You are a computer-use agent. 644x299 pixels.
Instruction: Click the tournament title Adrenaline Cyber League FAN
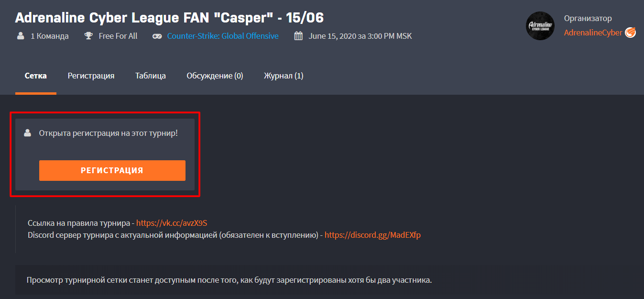(169, 18)
